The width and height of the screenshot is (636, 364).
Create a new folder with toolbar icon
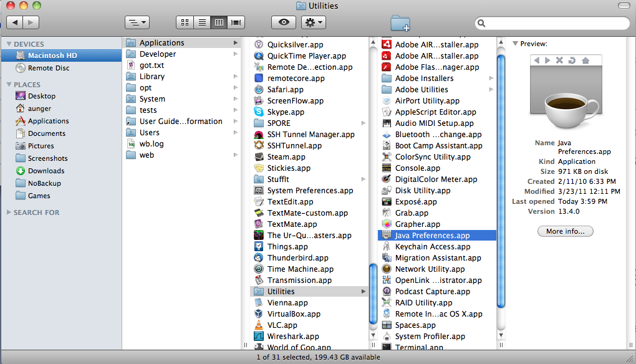coord(400,23)
